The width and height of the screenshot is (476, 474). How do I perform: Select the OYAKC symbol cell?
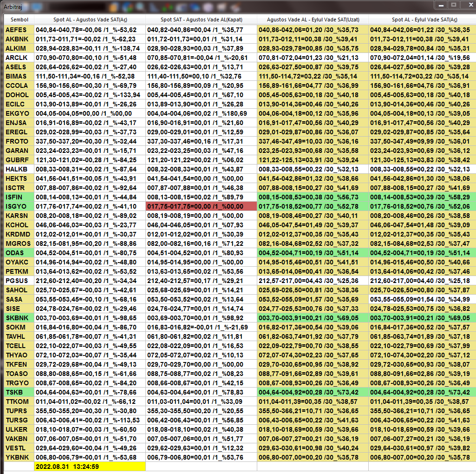point(19,262)
